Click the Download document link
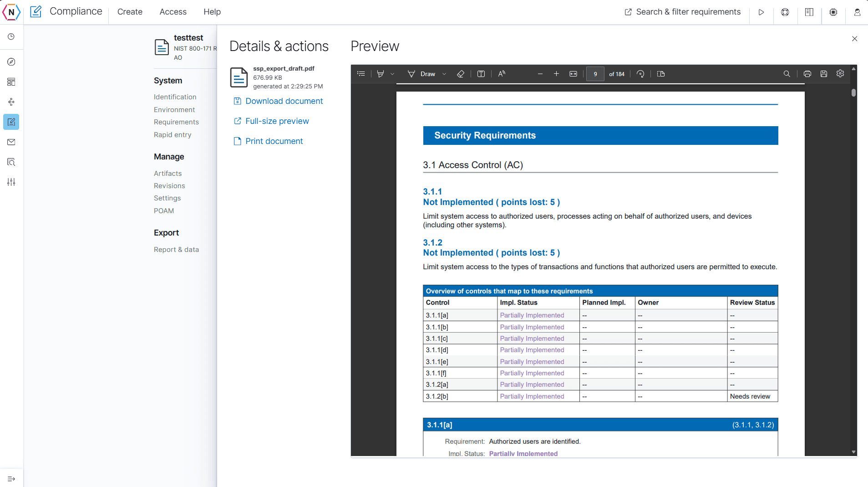 [x=284, y=101]
